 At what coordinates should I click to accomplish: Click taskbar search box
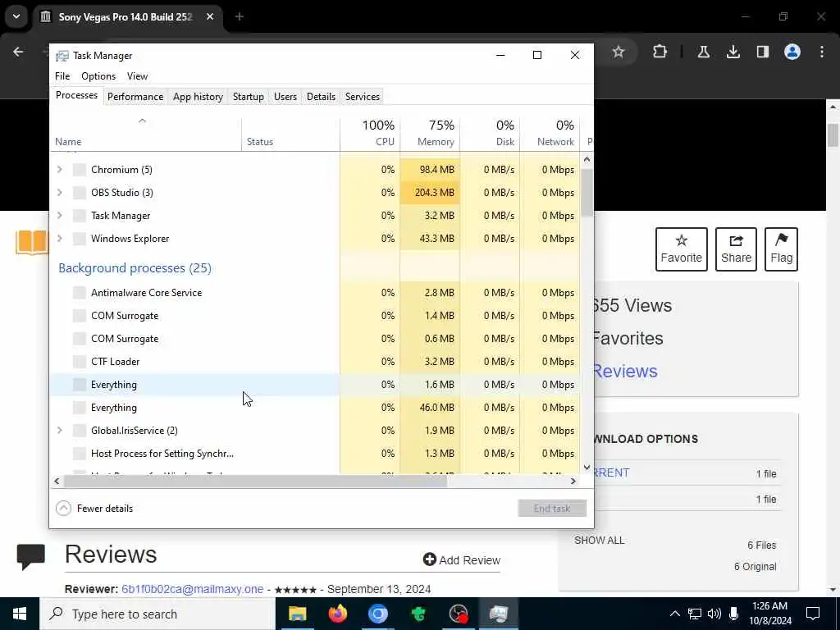pyautogui.click(x=157, y=614)
